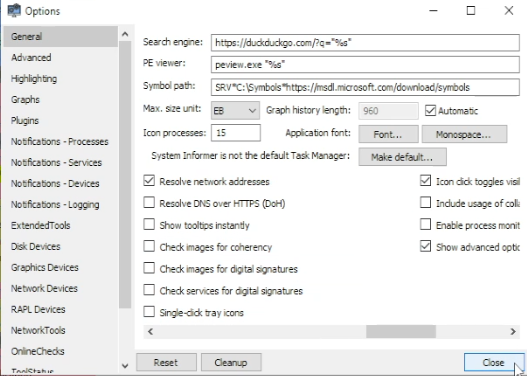This screenshot has height=376, width=527.
Task: Click the horizontal scrollbar left arrow
Action: pos(150,332)
